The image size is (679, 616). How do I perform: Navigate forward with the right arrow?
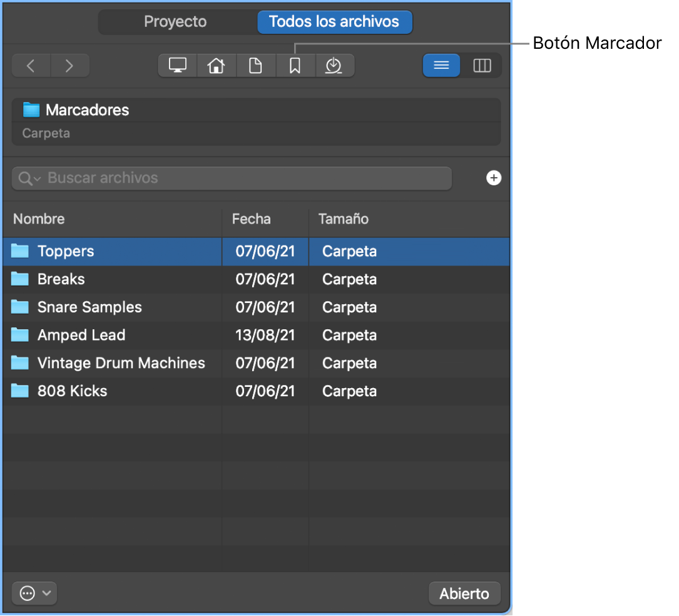coord(69,65)
